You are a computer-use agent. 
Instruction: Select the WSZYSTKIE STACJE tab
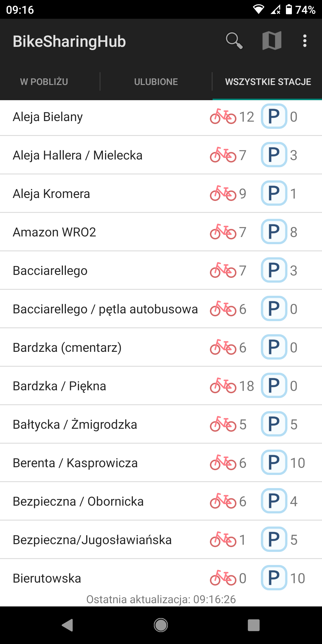click(268, 82)
